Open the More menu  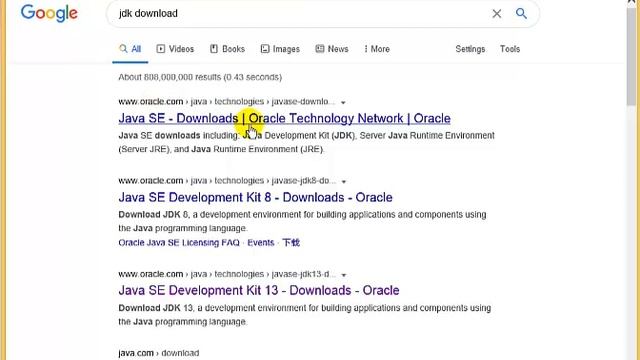(x=377, y=49)
